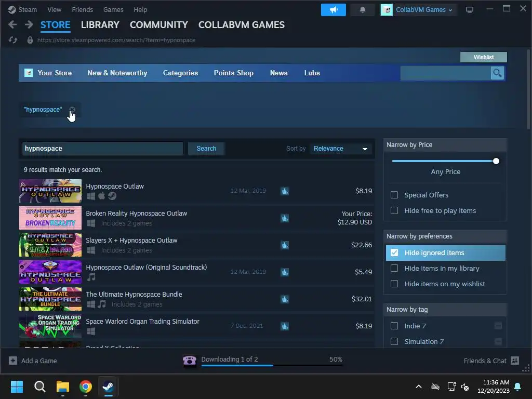
Task: Switch to Big Picture mode icon
Action: [469, 10]
